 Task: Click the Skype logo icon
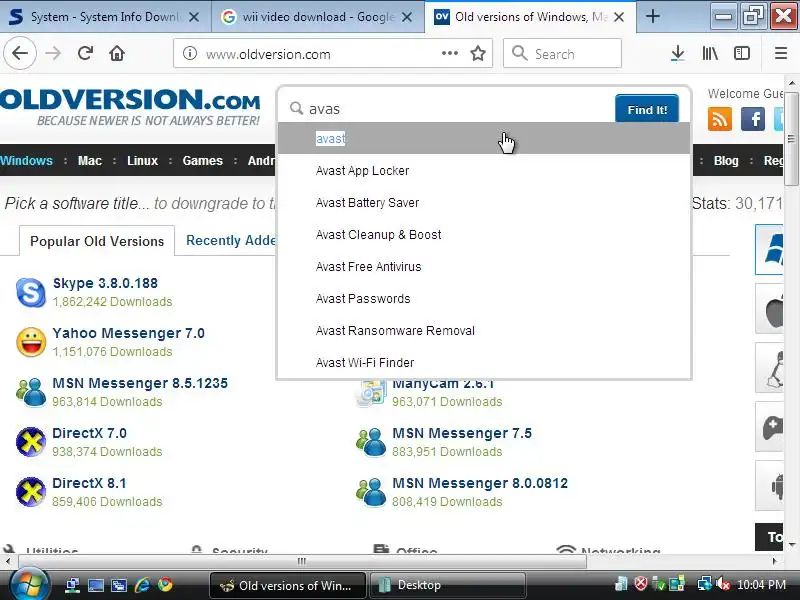[31, 292]
